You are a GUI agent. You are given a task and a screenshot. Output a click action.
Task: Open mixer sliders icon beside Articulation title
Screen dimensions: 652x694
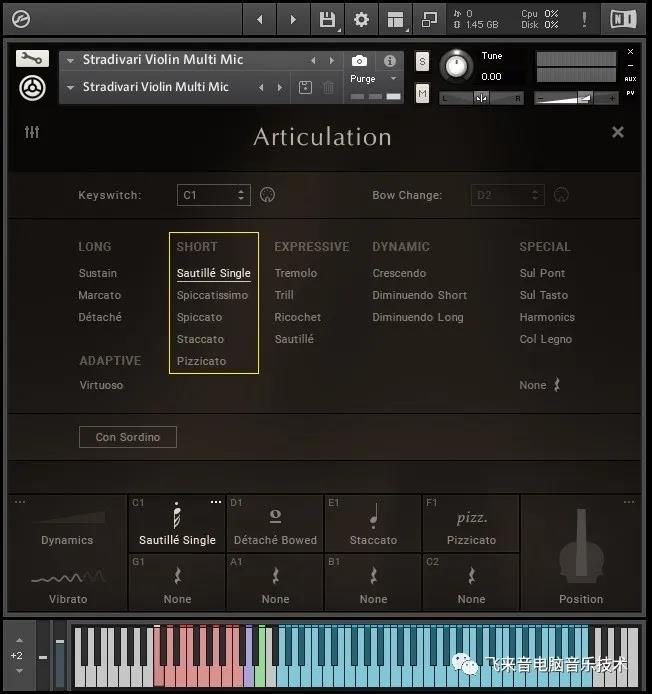coord(32,132)
